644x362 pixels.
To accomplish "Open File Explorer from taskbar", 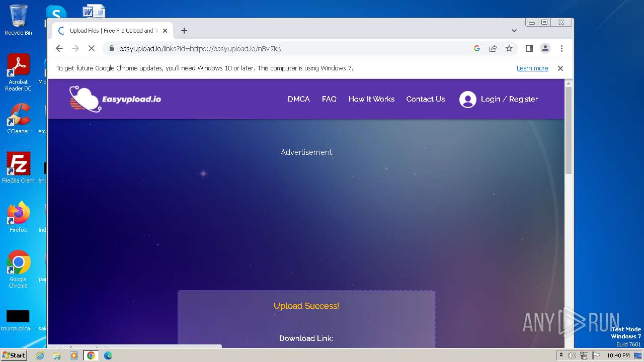I will pos(57,355).
